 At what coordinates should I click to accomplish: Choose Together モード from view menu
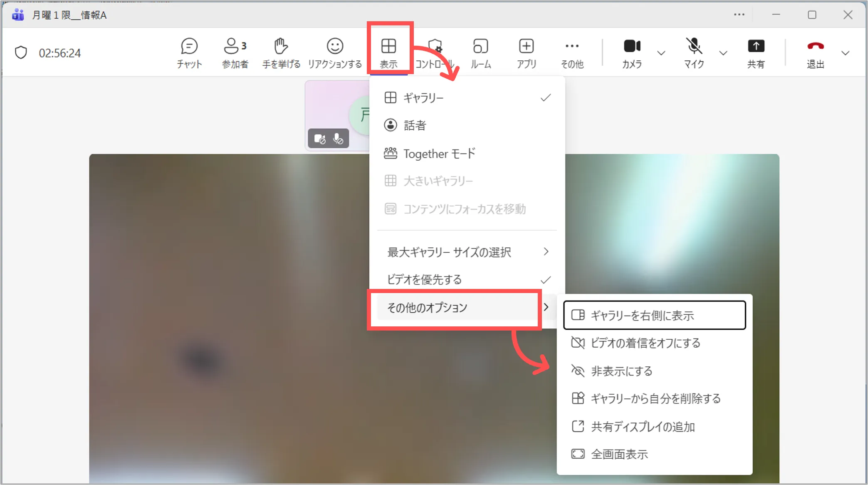click(x=439, y=154)
